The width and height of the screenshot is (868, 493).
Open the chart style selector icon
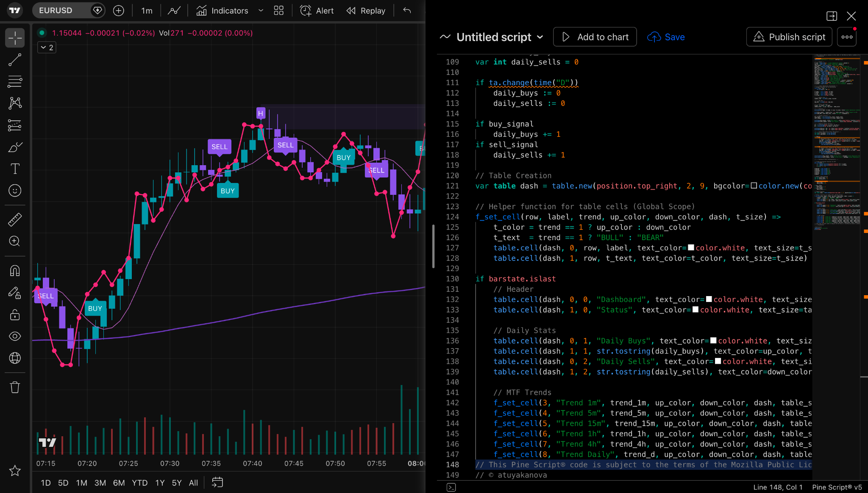pos(174,11)
